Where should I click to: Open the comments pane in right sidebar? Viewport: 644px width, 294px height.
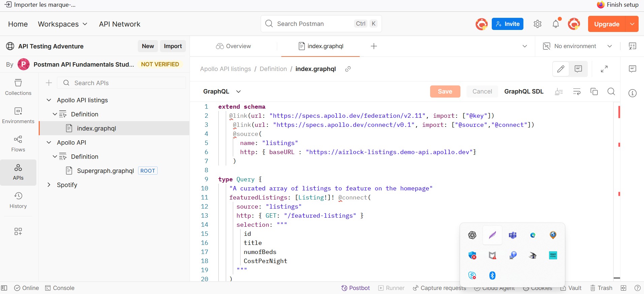(x=633, y=69)
